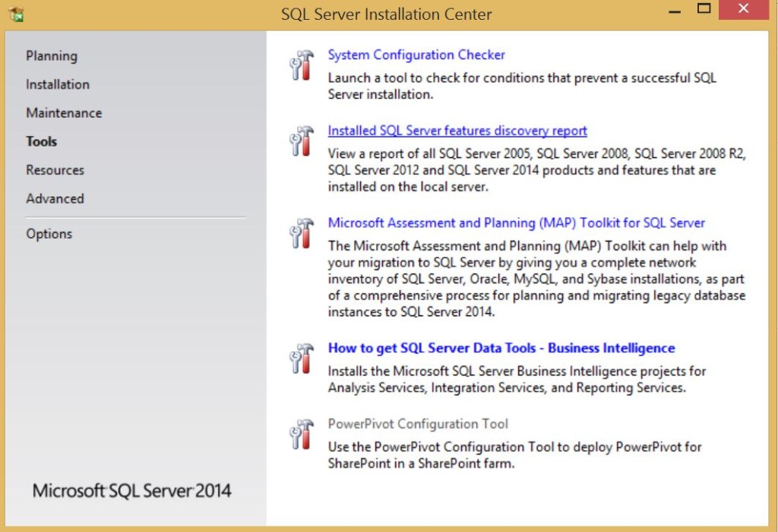Click the SQL Server setup icon in title bar
The height and width of the screenshot is (532, 778).
pyautogui.click(x=17, y=14)
